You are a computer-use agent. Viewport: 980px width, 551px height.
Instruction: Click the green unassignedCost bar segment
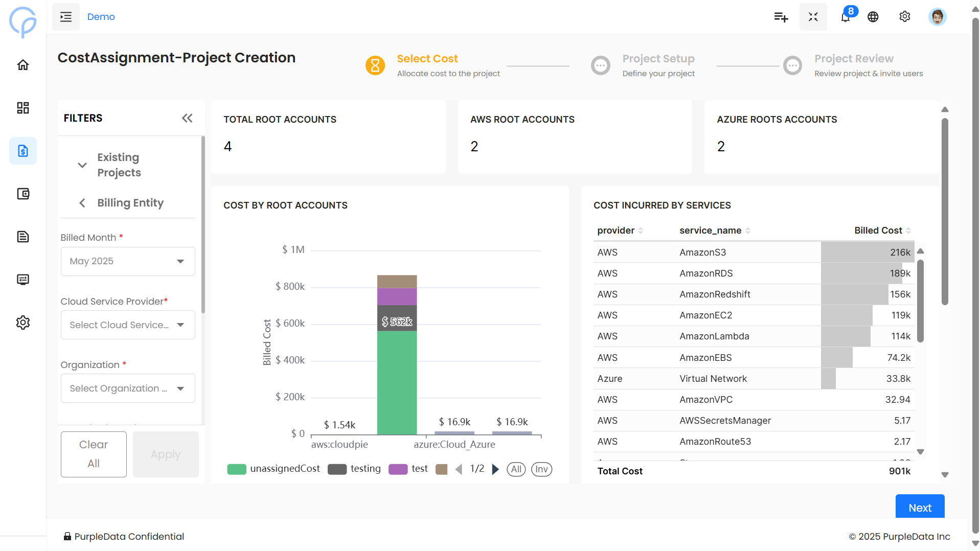point(397,382)
